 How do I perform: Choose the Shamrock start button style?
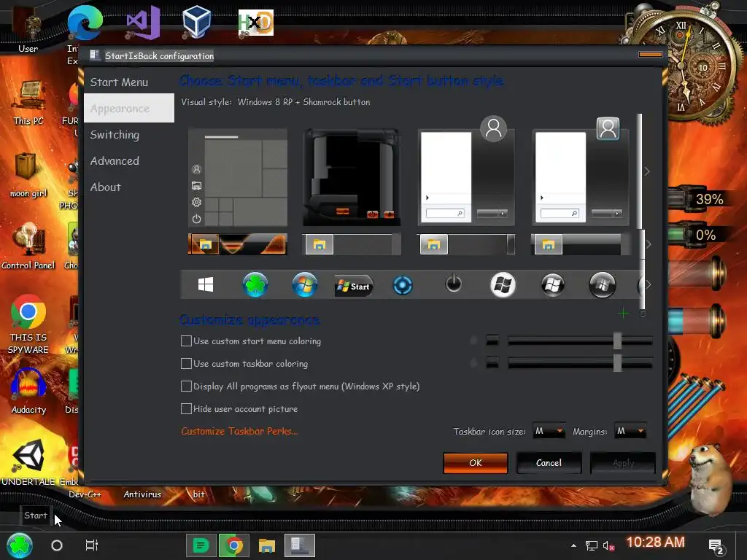(255, 285)
